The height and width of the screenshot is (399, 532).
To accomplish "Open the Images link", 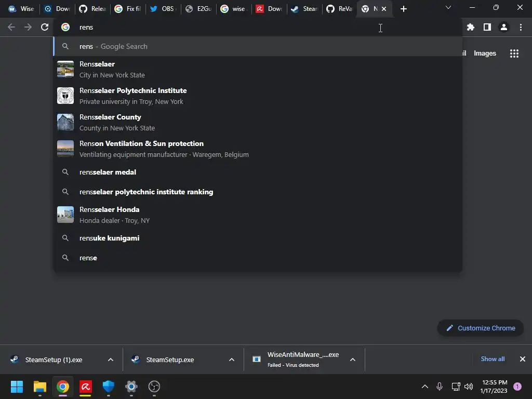I will coord(485,54).
